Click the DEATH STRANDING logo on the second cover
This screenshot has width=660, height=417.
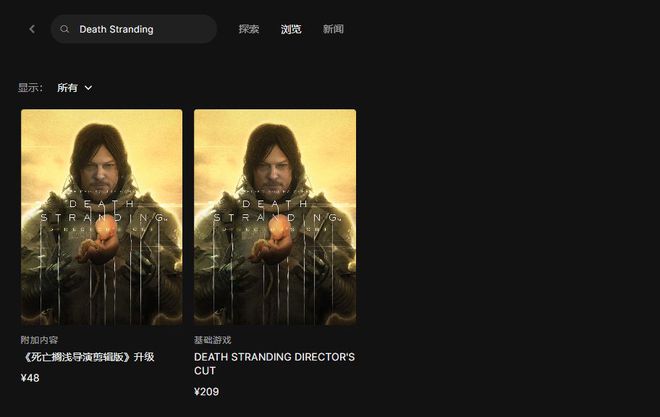pyautogui.click(x=275, y=210)
